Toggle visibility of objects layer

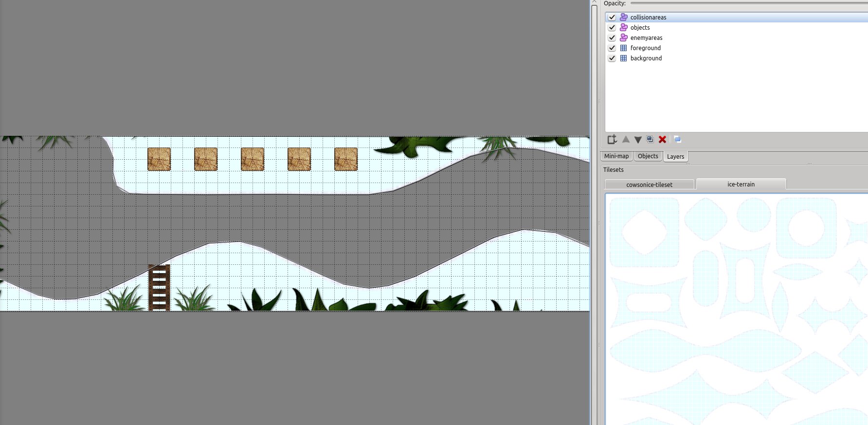click(612, 27)
